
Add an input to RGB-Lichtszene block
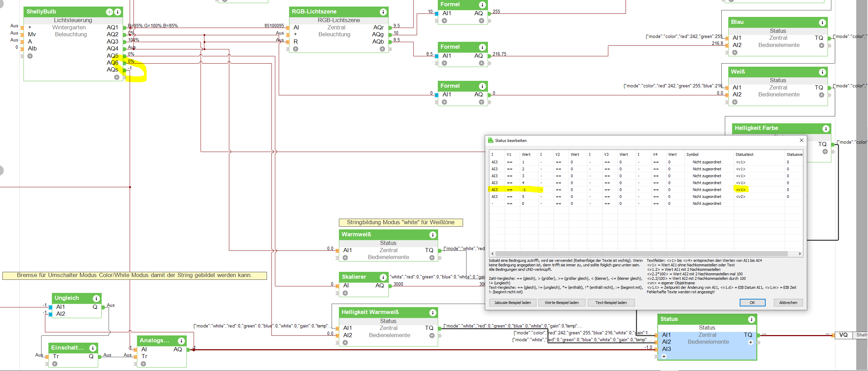pyautogui.click(x=295, y=49)
